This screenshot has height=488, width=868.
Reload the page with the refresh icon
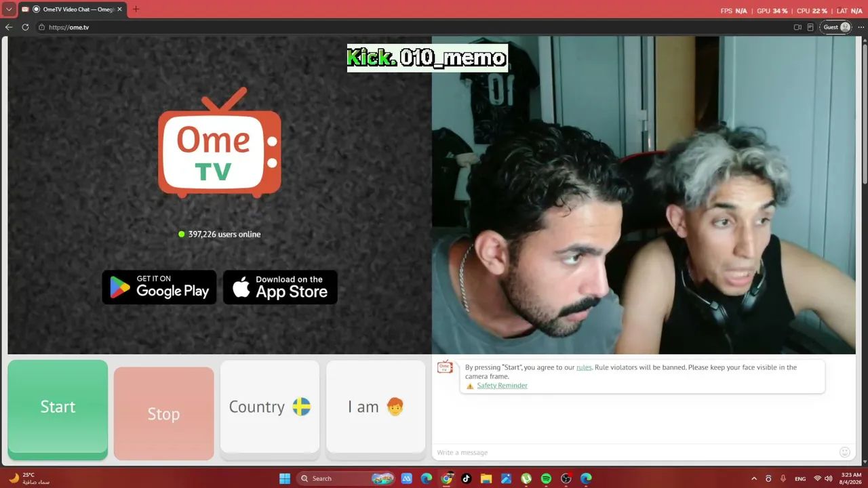25,27
